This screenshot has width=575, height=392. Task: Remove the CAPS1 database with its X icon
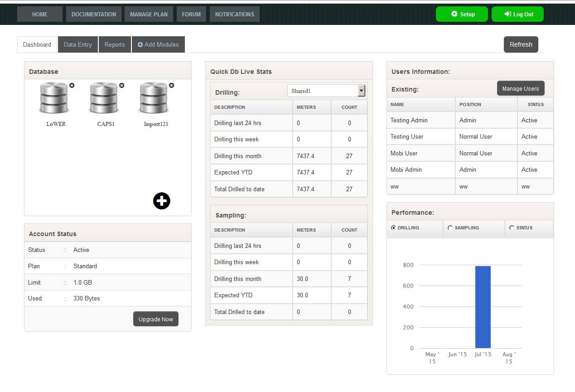[x=121, y=85]
